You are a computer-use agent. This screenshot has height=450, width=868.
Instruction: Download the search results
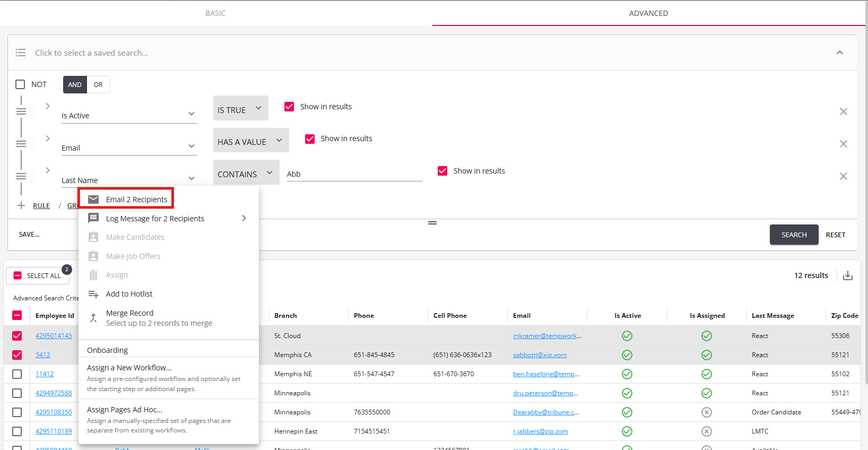[848, 275]
